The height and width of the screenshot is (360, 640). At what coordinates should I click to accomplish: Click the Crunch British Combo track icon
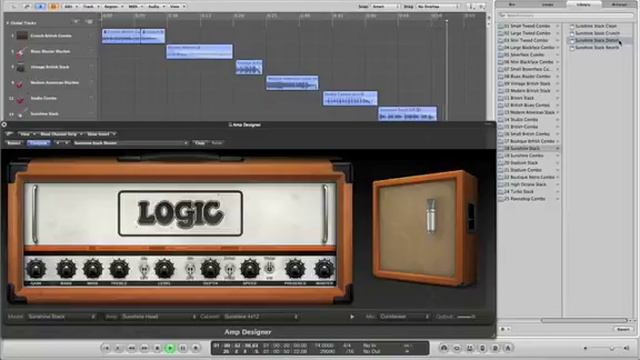pos(22,36)
